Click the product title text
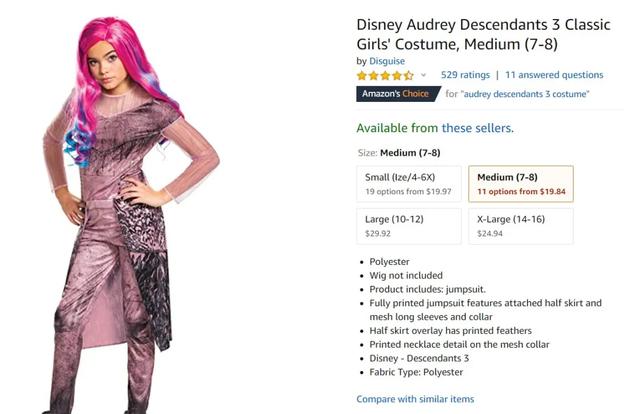 tap(483, 34)
